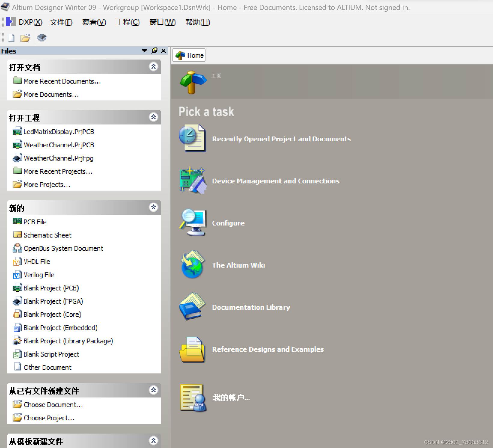
Task: Click the Verilog File icon
Action: [x=17, y=275]
